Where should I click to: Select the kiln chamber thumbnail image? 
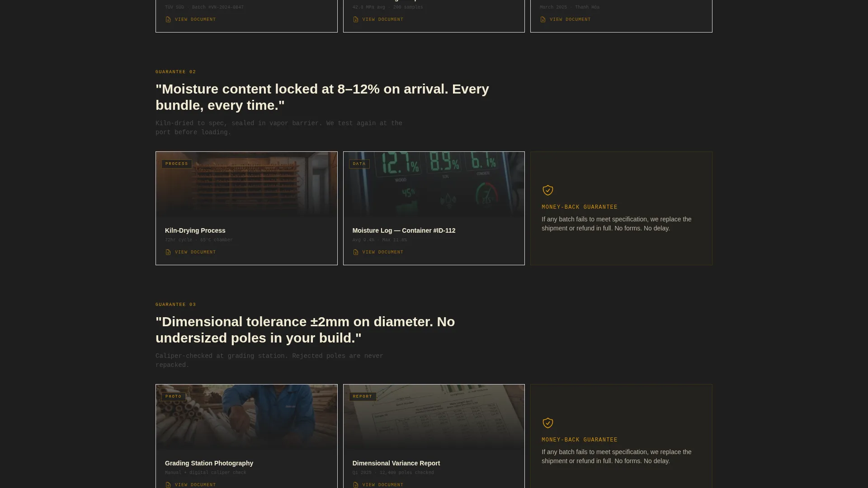pyautogui.click(x=246, y=184)
